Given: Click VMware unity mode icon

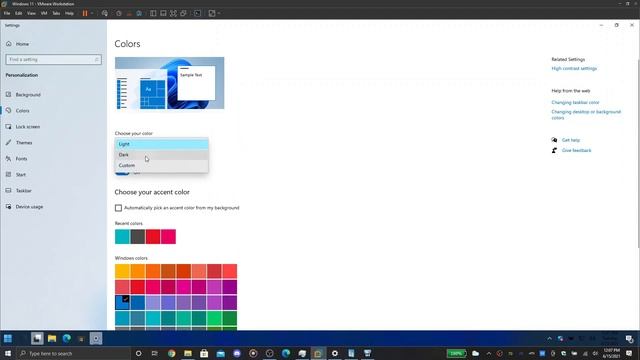Looking at the screenshot, I should pyautogui.click(x=183, y=13).
